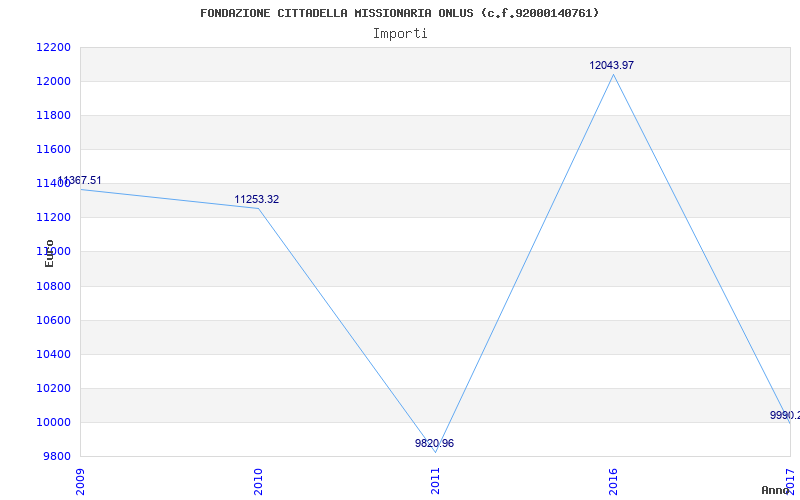This screenshot has width=800, height=500.
Task: Click the 2016 x-axis label
Action: pyautogui.click(x=613, y=481)
